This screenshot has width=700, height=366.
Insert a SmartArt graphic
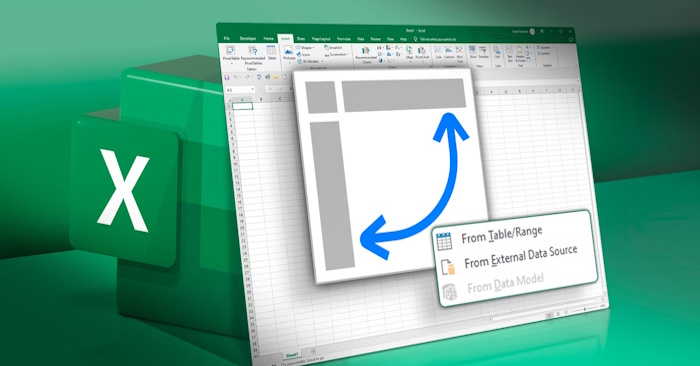tap(332, 47)
